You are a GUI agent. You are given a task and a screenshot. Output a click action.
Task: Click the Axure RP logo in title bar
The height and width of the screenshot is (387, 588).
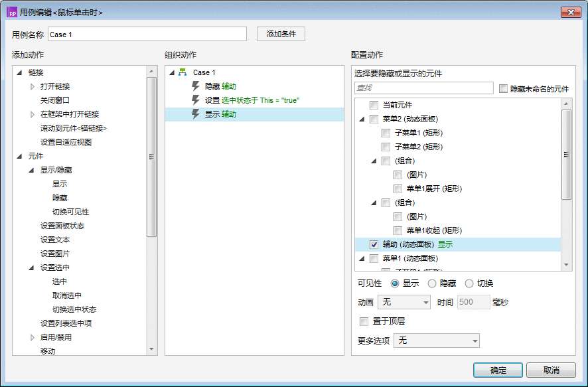click(x=12, y=13)
